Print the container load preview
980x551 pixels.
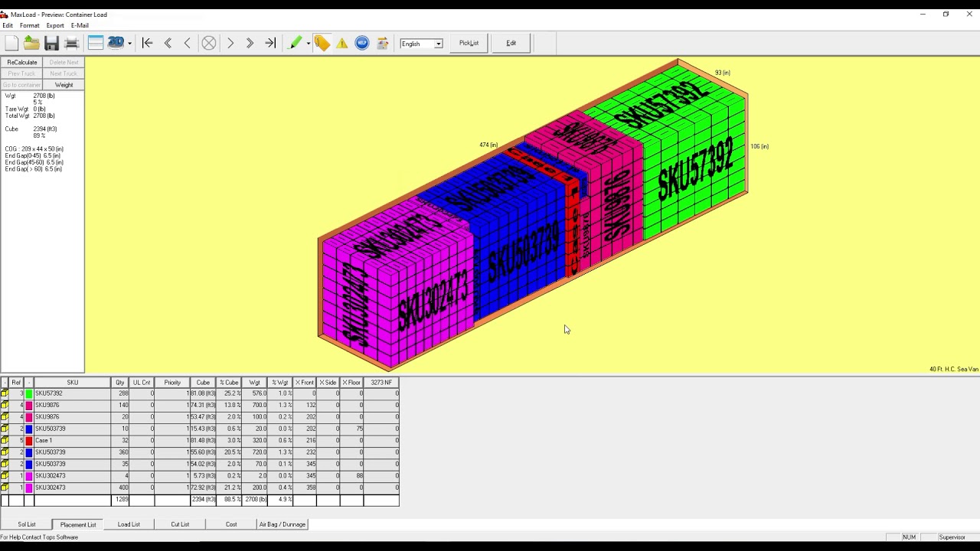72,43
